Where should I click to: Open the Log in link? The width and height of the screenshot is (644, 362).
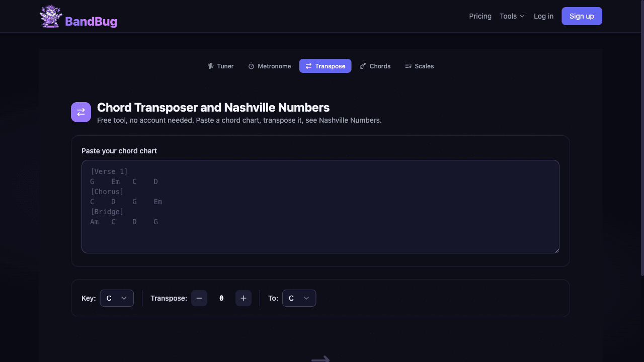pos(543,16)
